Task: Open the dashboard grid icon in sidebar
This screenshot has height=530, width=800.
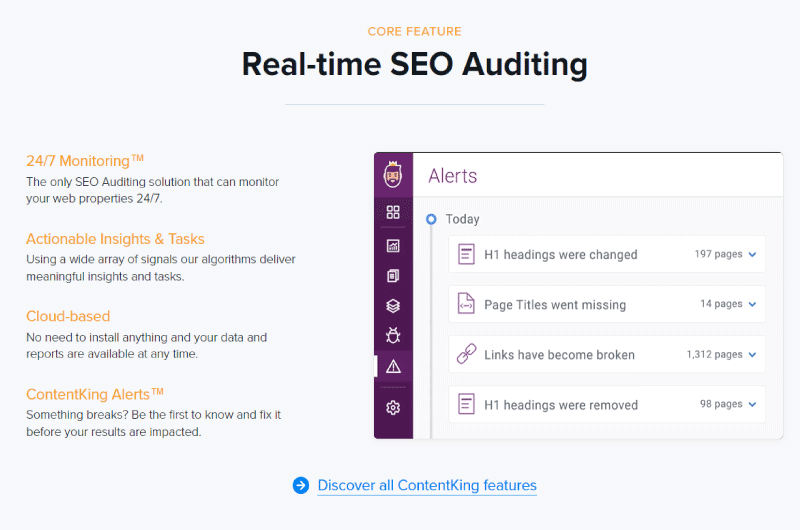Action: pyautogui.click(x=393, y=212)
